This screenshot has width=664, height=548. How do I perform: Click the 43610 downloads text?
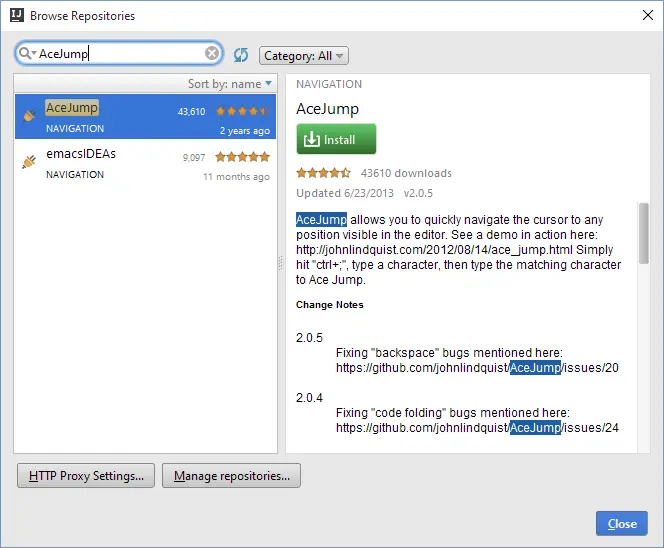point(406,173)
